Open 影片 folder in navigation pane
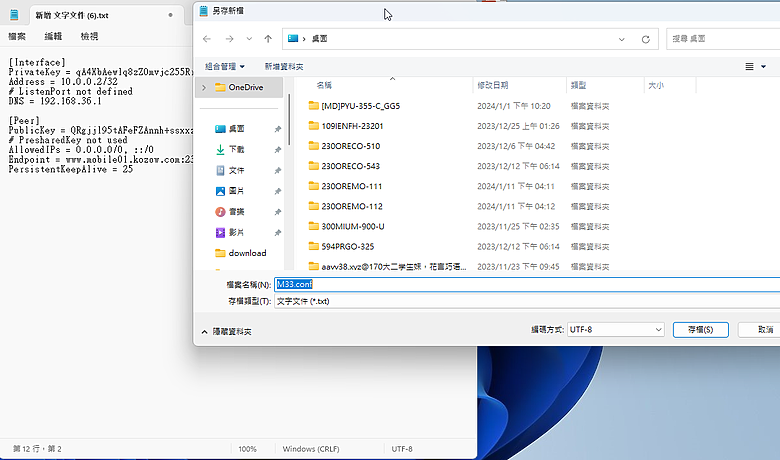The width and height of the screenshot is (780, 460). click(236, 232)
